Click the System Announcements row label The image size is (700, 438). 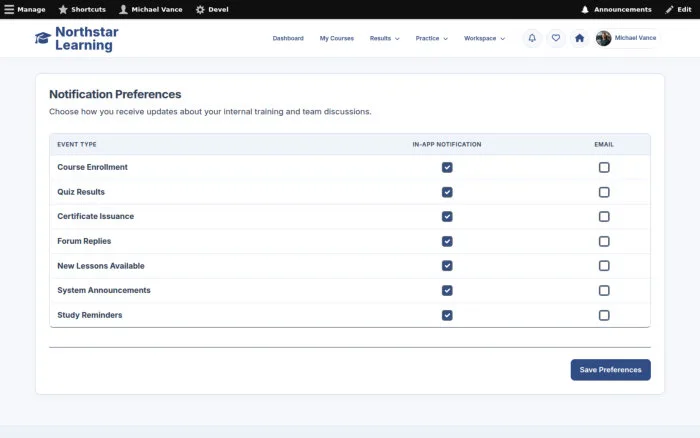(x=104, y=290)
